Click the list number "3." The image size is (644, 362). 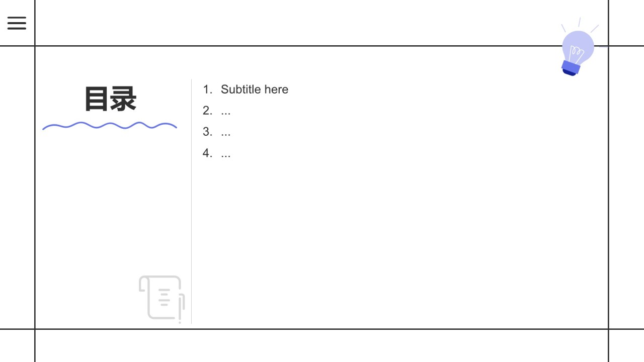click(207, 132)
